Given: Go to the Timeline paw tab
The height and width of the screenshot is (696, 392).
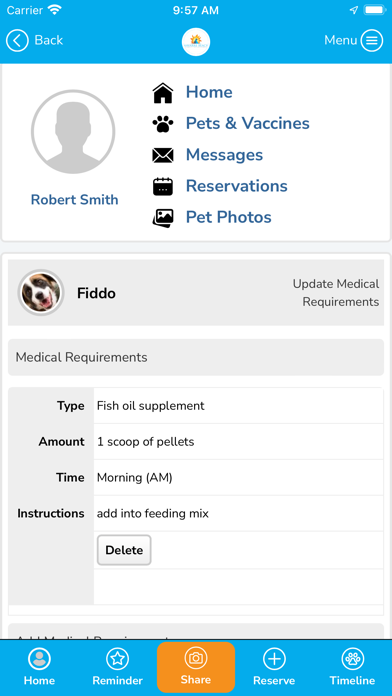Looking at the screenshot, I should click(x=352, y=667).
